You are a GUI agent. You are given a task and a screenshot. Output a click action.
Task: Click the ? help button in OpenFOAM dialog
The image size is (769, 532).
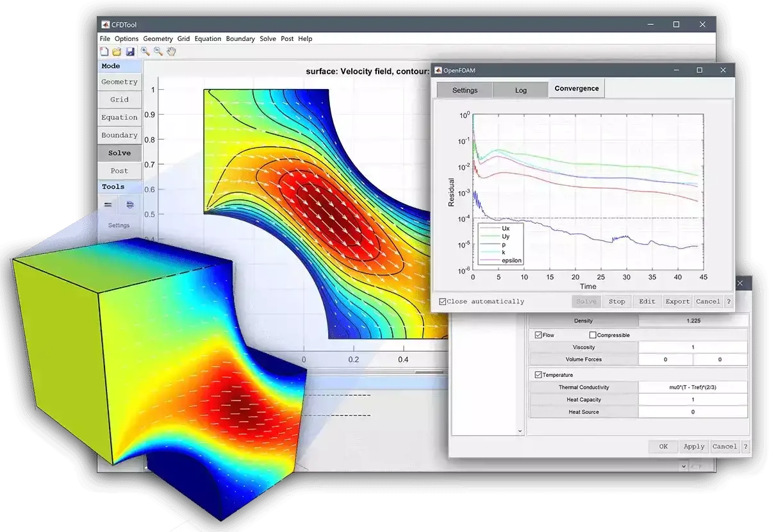pos(729,301)
